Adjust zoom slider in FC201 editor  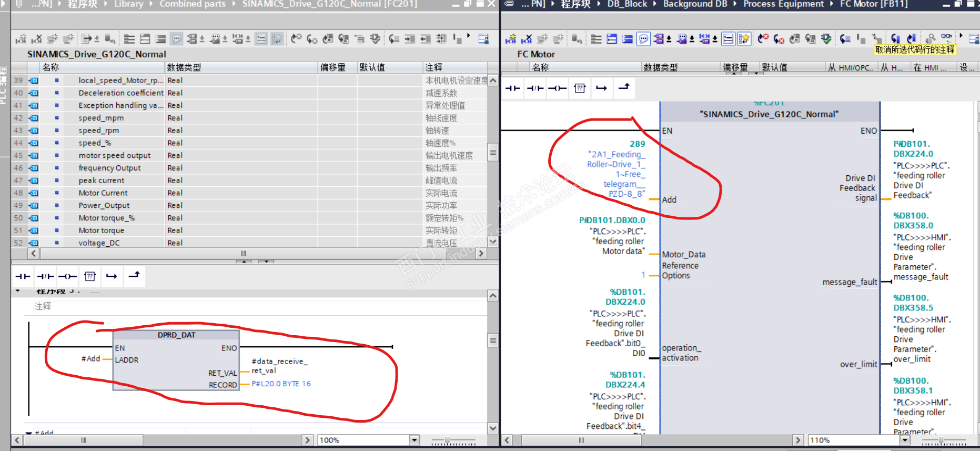click(x=447, y=440)
